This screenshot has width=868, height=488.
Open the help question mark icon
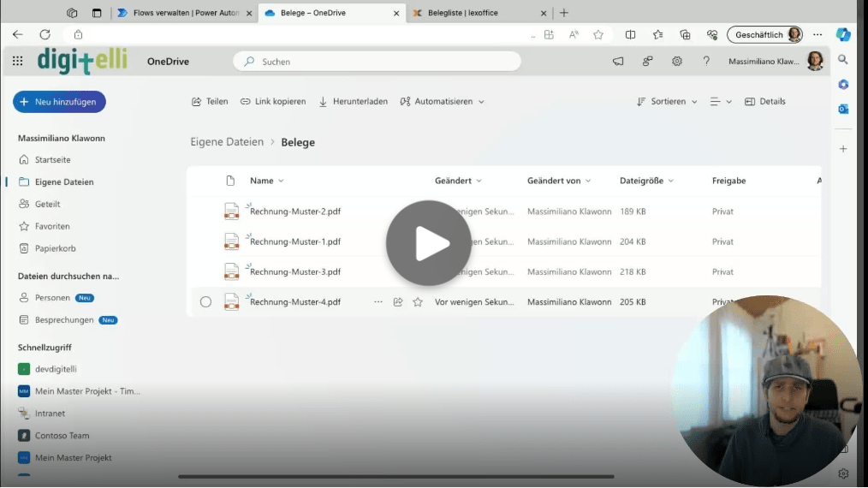[x=706, y=61]
